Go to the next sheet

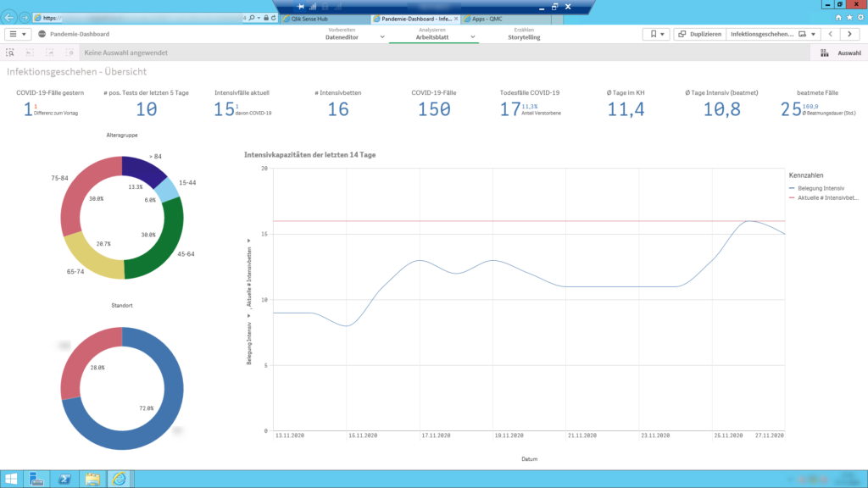point(849,34)
